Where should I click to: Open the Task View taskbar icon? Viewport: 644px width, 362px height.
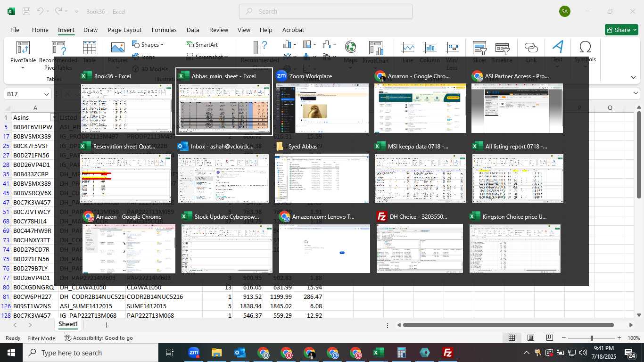point(170,353)
